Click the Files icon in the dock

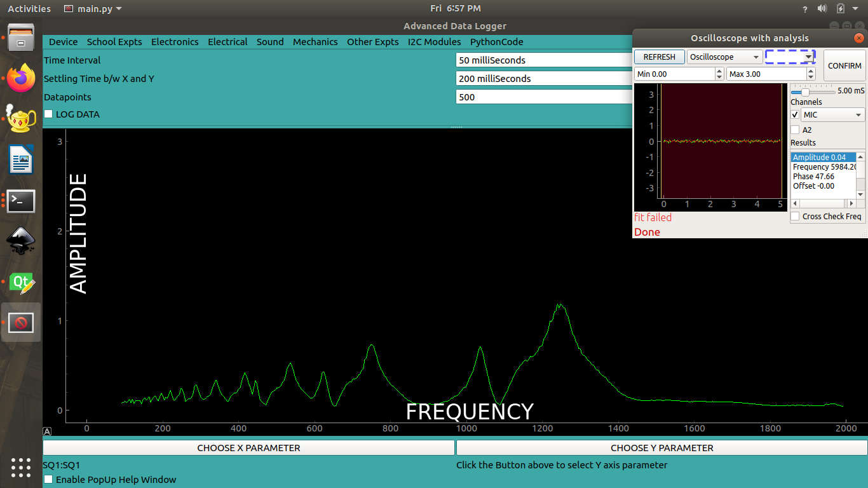21,38
